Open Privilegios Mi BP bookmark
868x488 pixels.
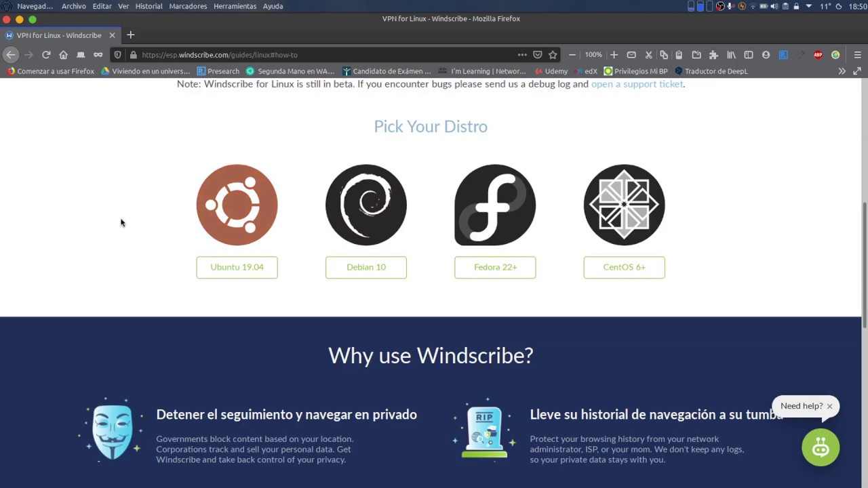click(x=635, y=71)
